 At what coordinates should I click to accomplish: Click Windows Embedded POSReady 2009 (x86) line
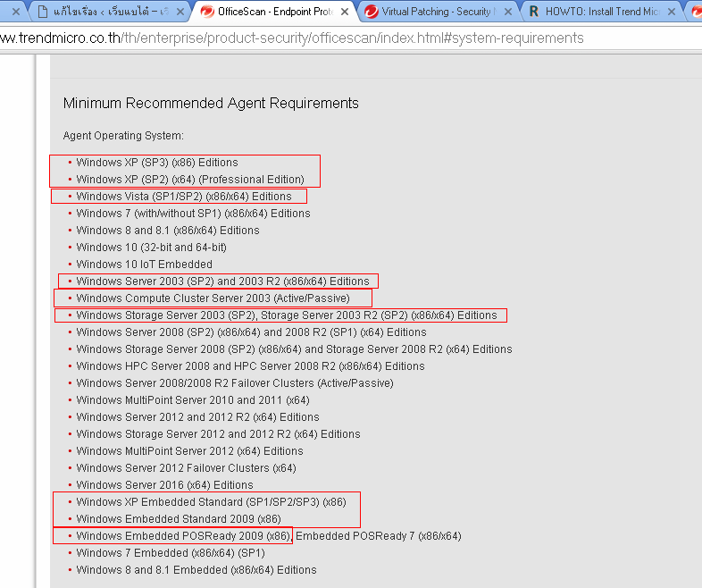269,536
